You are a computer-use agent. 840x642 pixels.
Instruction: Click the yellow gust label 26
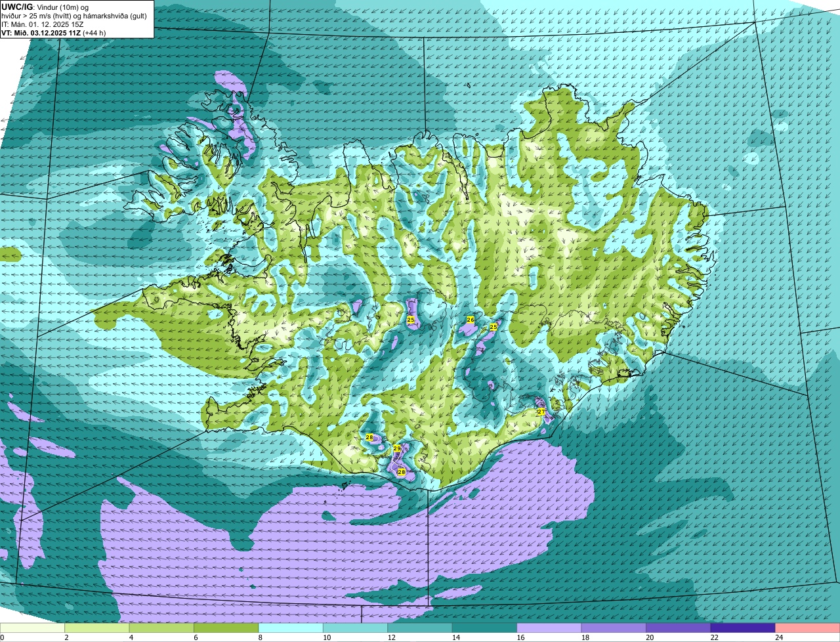pos(471,320)
